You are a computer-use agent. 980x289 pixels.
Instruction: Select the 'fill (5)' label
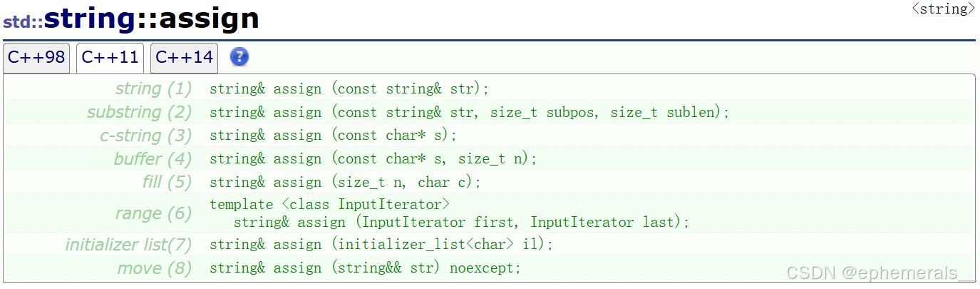click(167, 183)
